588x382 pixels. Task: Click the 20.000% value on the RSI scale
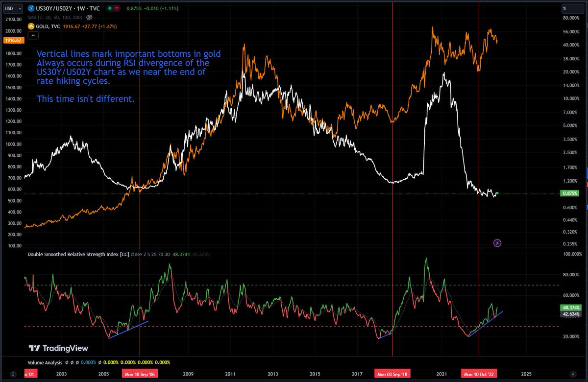click(x=571, y=336)
